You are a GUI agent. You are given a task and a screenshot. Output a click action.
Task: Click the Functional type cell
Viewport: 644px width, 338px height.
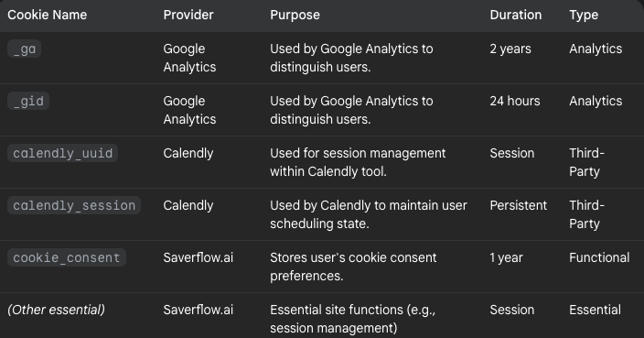tap(599, 257)
